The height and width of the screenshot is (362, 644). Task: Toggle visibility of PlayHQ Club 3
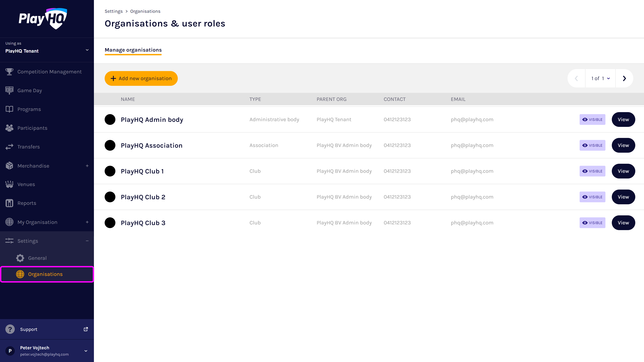coord(592,223)
